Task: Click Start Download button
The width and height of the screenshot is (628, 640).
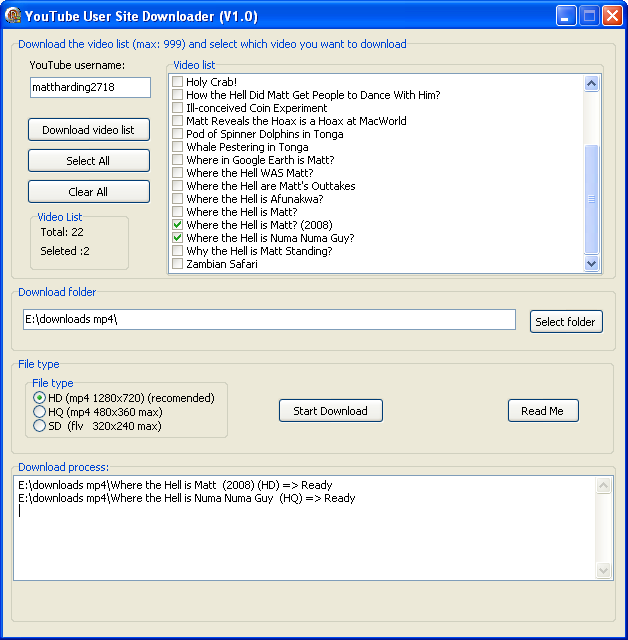Action: pos(331,411)
